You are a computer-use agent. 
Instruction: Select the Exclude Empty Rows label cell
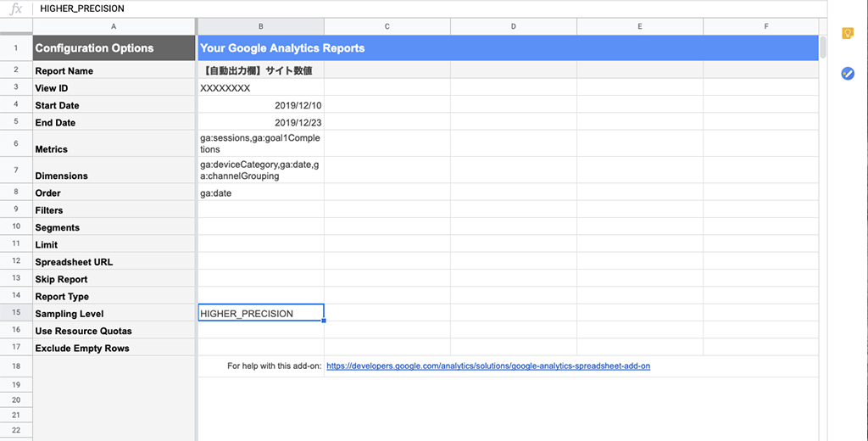pos(114,347)
